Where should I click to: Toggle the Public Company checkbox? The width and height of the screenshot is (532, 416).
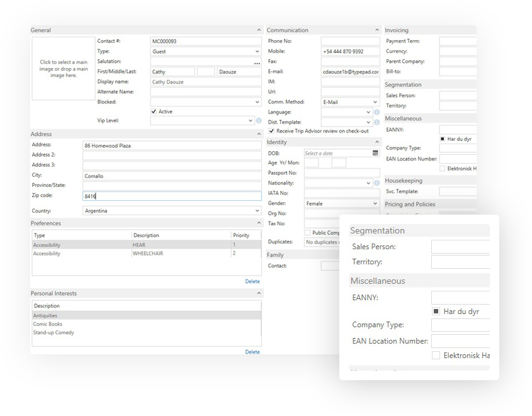[x=307, y=232]
